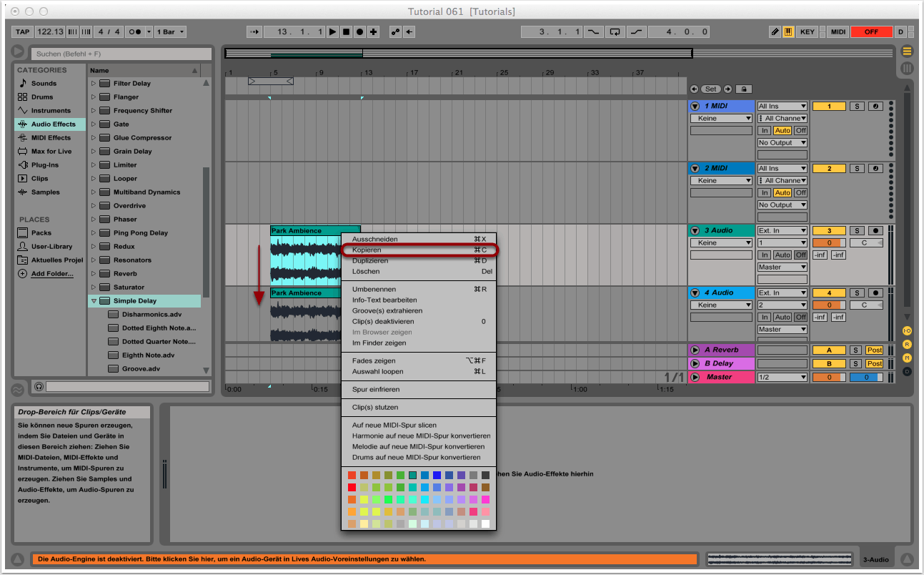Screen dimensions: 924x575
Task: Click the Stop button in transport
Action: pyautogui.click(x=347, y=32)
